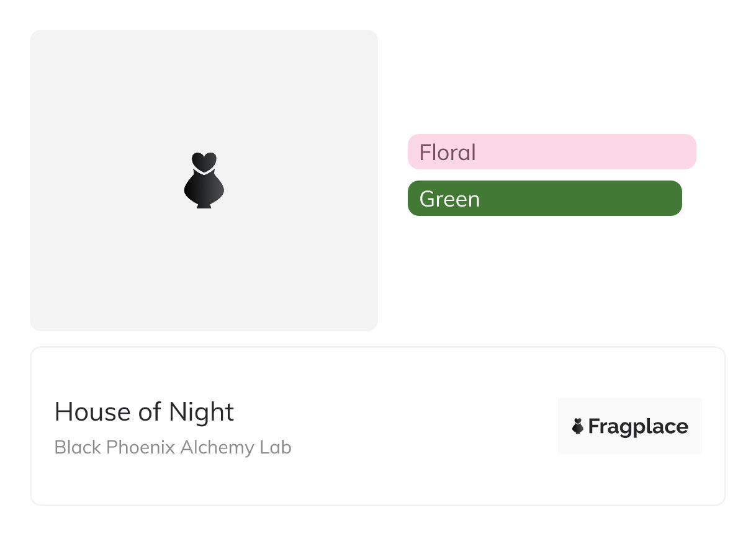Click the right end of the Green bar
Viewport: 756px width, 536px height.
672,199
